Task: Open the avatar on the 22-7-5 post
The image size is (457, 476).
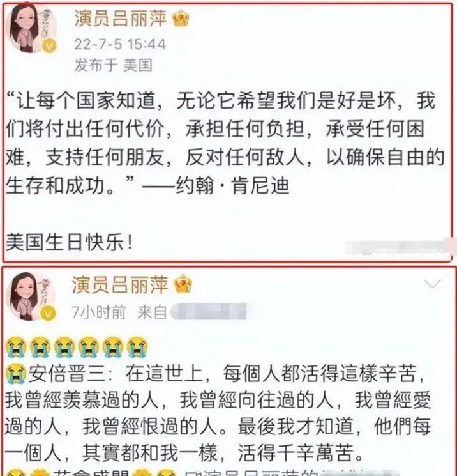Action: coord(31,29)
